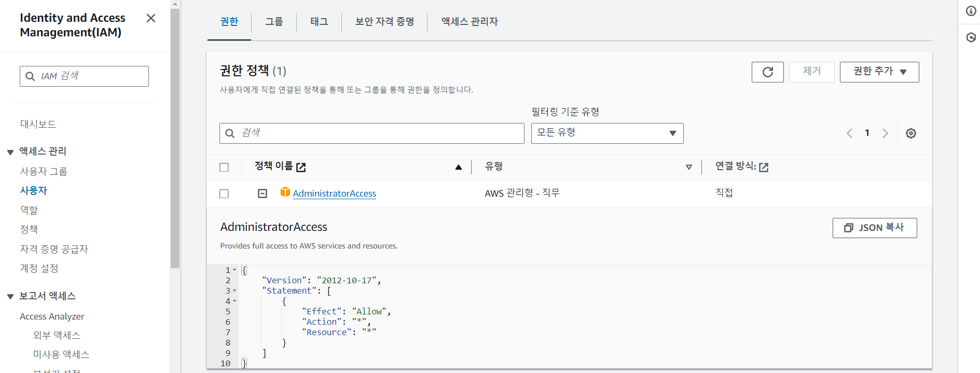Open the AdministratorAccess policy link
The height and width of the screenshot is (373, 980).
[335, 194]
